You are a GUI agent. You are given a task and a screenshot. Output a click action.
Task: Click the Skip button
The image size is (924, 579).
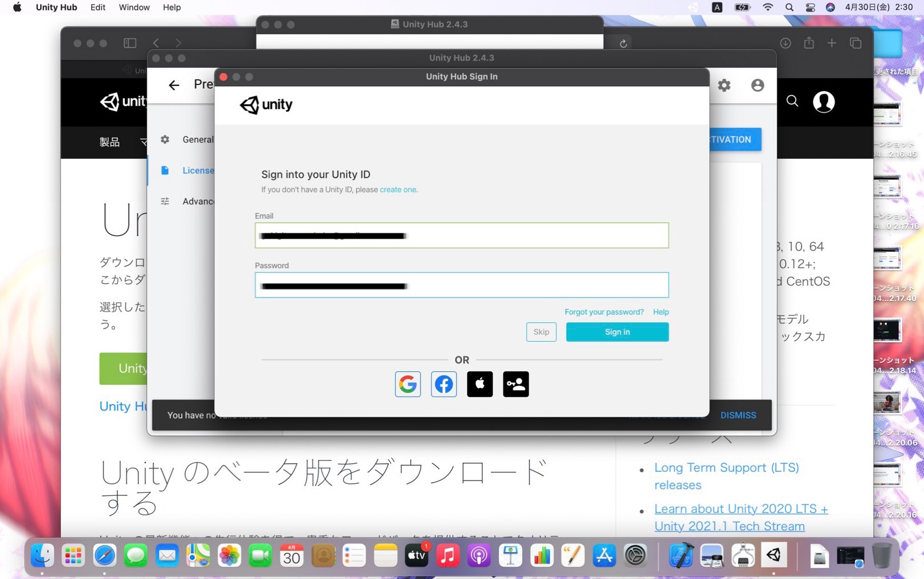click(541, 332)
